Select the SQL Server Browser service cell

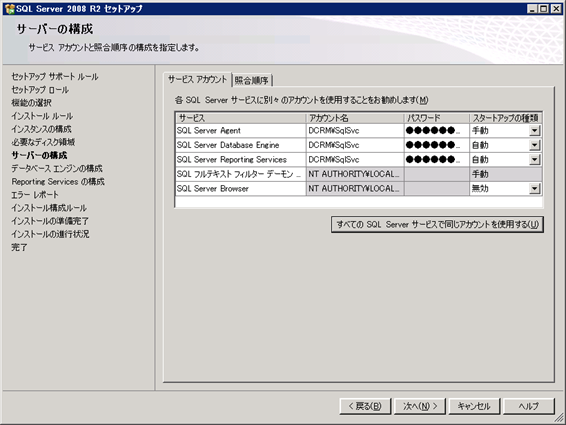tap(240, 188)
